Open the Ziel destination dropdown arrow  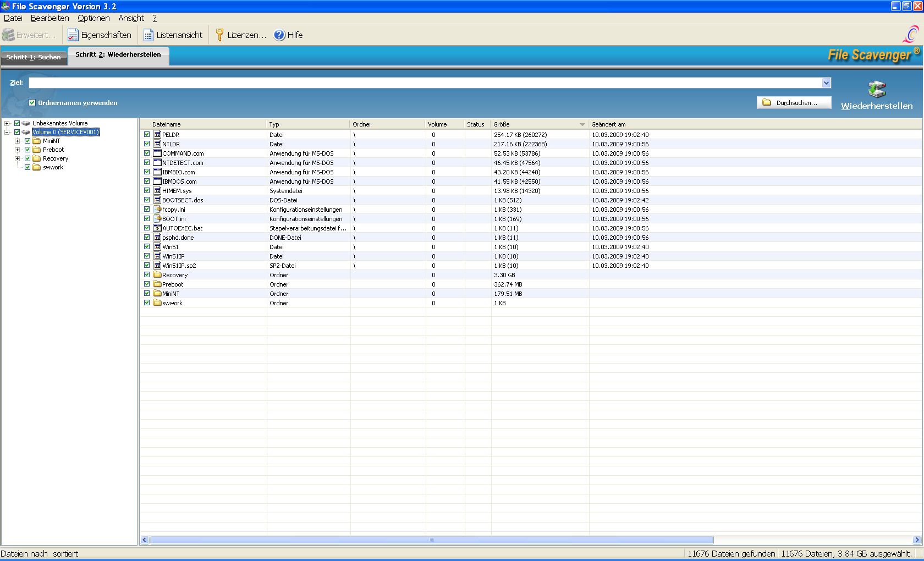click(x=826, y=83)
